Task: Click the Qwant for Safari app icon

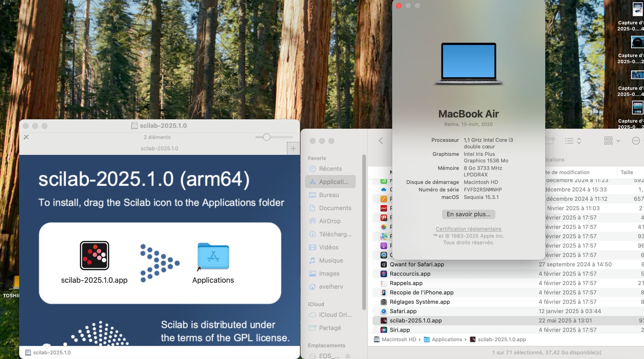Action: [x=384, y=264]
